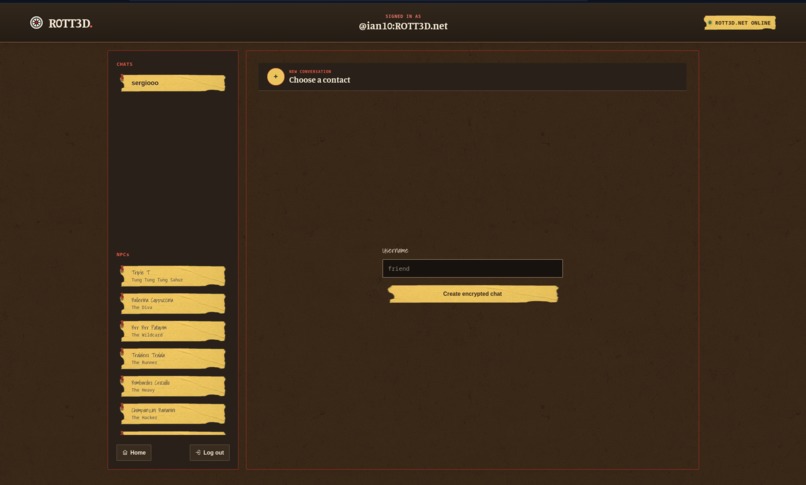
Task: Click the "Choose a contact" heading
Action: (x=319, y=80)
